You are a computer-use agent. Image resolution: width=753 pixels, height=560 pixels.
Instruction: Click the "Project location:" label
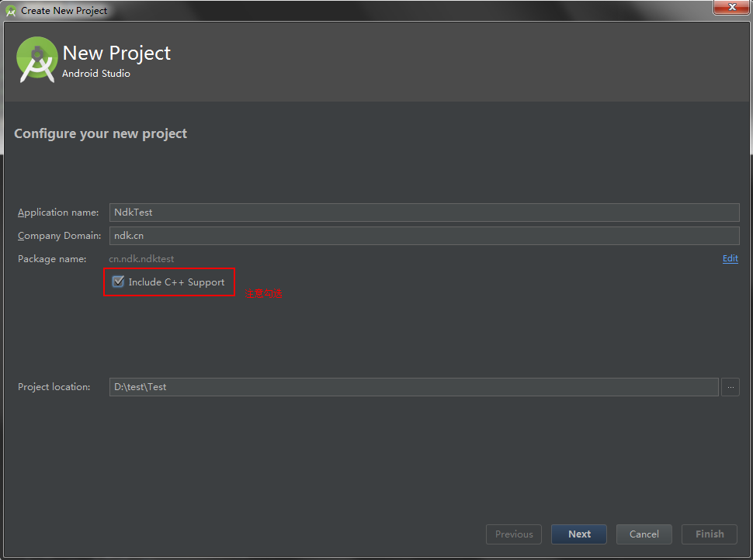click(54, 387)
